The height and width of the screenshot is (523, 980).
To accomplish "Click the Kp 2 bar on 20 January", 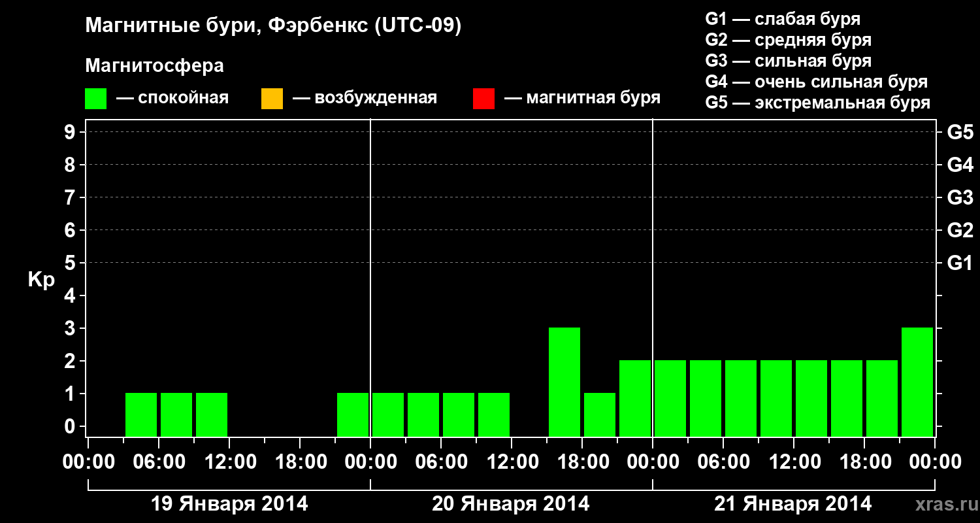I will pyautogui.click(x=635, y=398).
